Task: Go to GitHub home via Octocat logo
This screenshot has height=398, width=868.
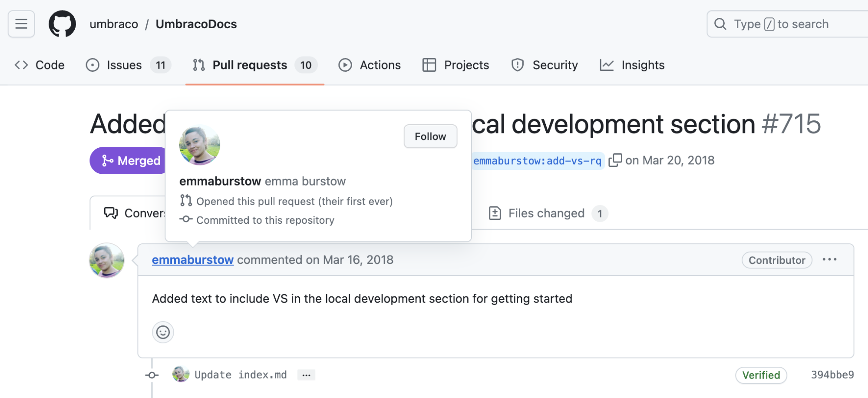Action: coord(62,24)
